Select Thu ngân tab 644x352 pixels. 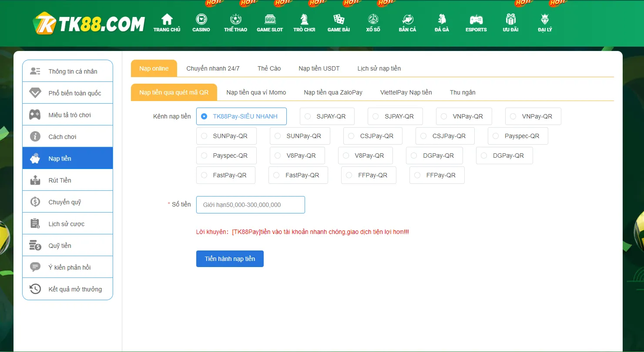[x=463, y=92]
